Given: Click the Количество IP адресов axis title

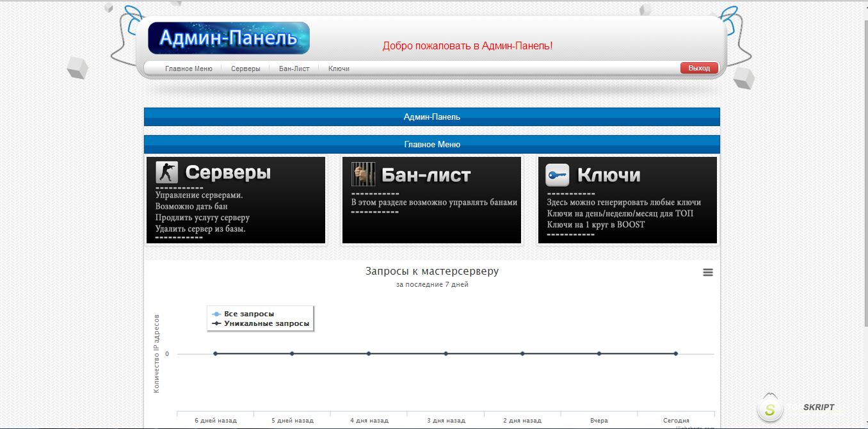Looking at the screenshot, I should 157,353.
